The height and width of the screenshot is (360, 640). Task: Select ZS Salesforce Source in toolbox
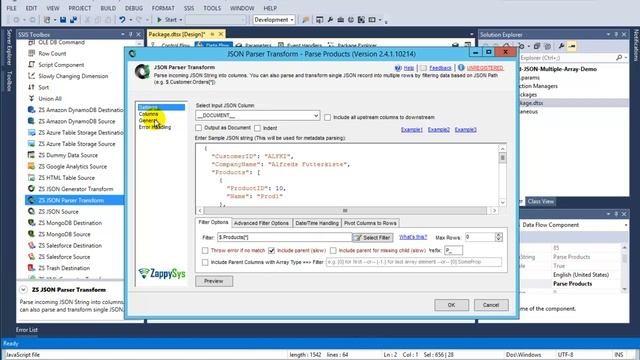pyautogui.click(x=64, y=257)
